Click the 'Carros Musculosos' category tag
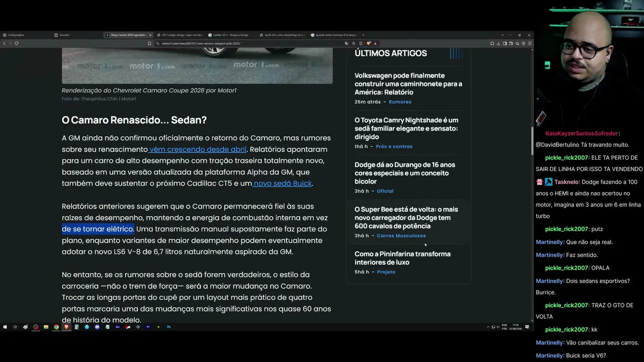644x362 pixels. point(401,236)
